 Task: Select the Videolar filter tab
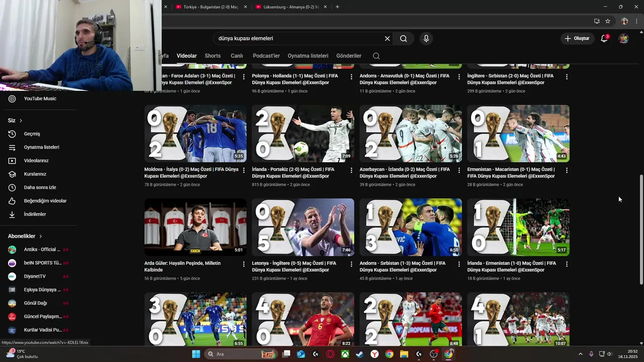187,56
